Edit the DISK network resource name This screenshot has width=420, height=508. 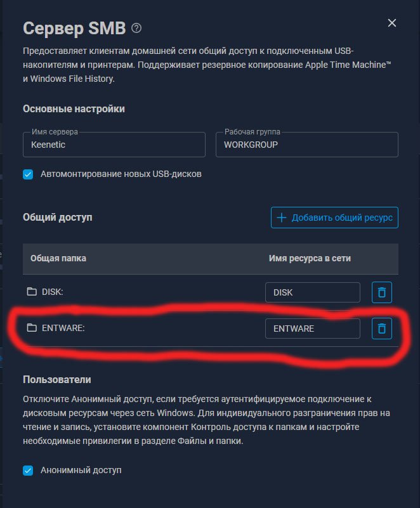[x=312, y=292]
